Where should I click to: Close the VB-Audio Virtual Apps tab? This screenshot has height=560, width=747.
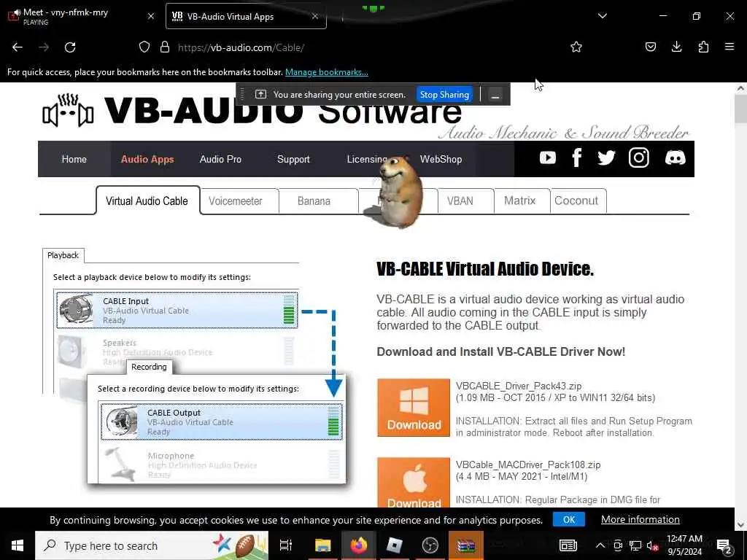pos(315,16)
